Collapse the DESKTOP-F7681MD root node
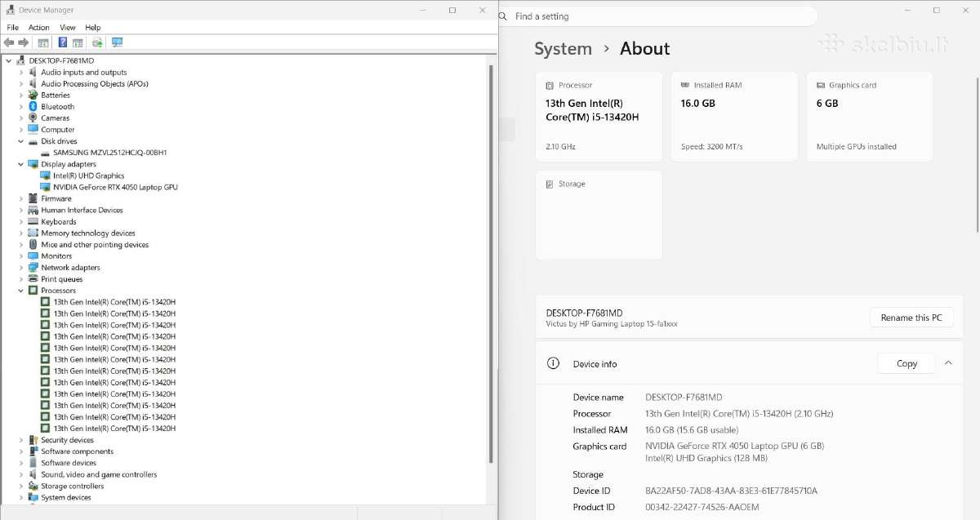980x520 pixels. click(9, 60)
